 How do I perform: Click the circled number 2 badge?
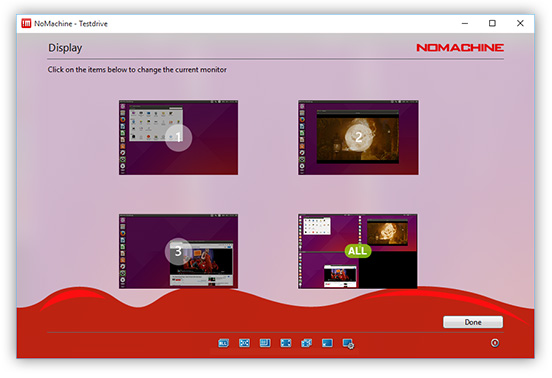pos(358,137)
